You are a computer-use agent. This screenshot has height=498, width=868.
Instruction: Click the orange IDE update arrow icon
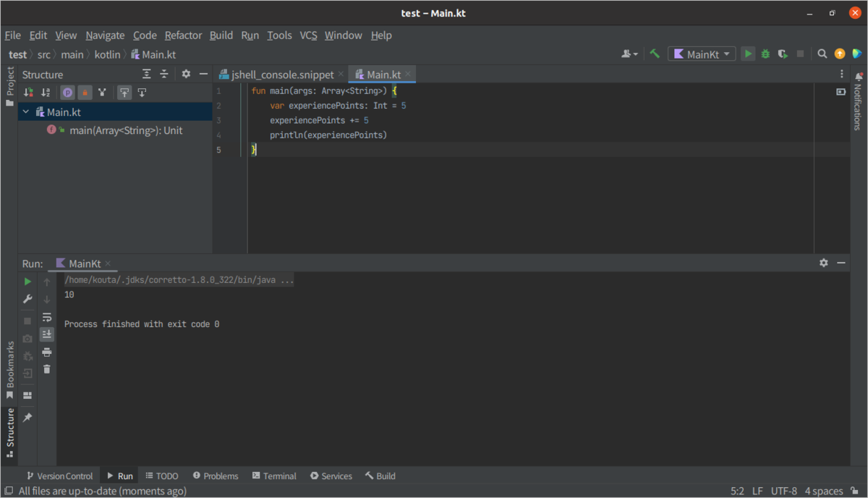pos(840,54)
